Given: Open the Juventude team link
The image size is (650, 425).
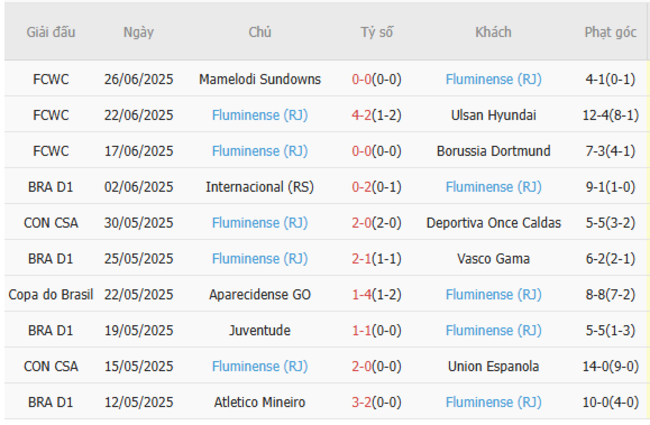Looking at the screenshot, I should click(260, 330).
